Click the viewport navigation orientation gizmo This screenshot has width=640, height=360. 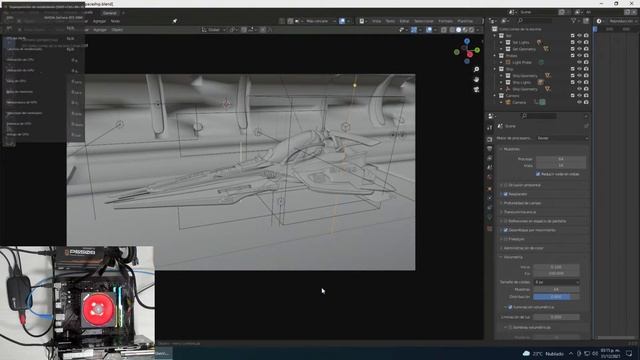[467, 51]
